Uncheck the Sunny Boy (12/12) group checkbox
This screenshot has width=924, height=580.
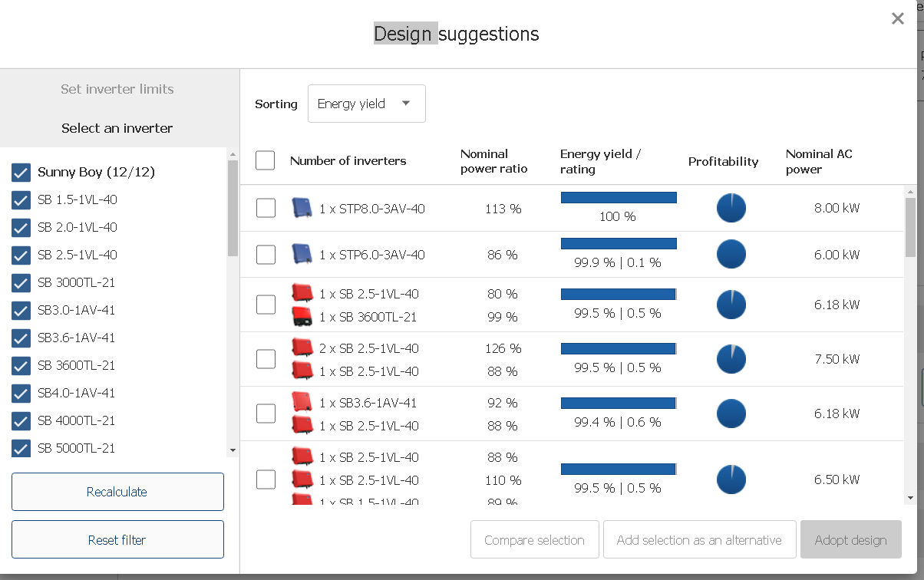(21, 173)
